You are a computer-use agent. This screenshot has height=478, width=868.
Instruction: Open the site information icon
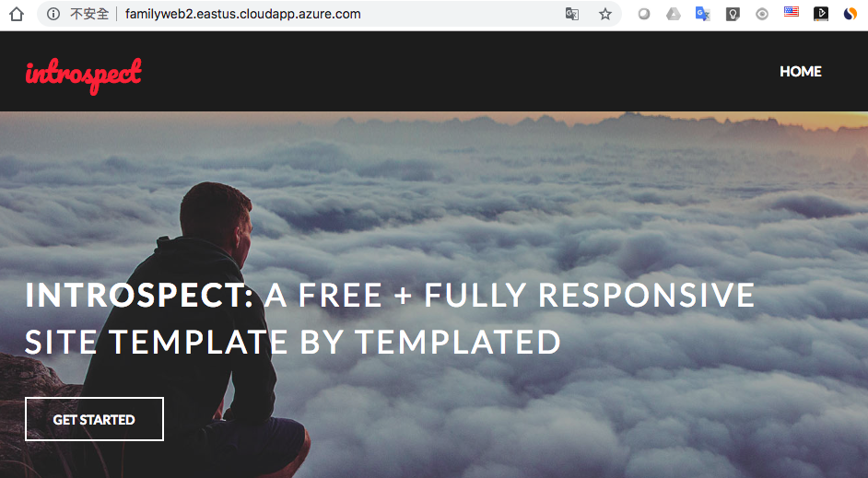coord(53,14)
